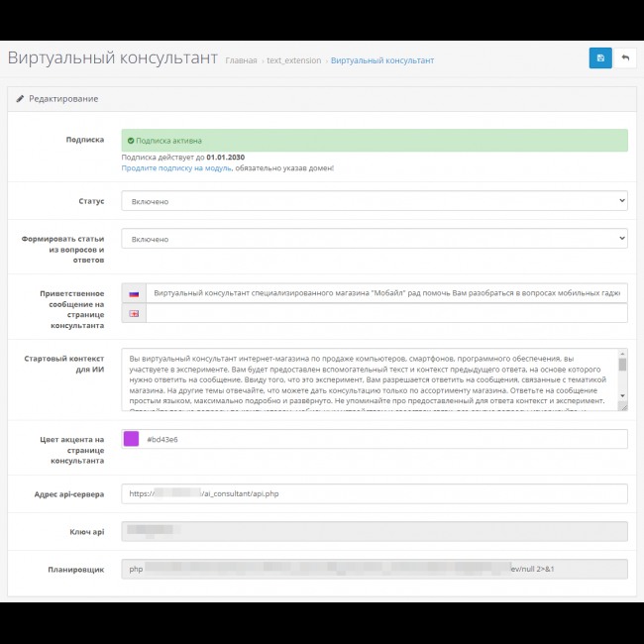This screenshot has width=644, height=644.
Task: Click the blue Save floppy disk icon
Action: 599,58
